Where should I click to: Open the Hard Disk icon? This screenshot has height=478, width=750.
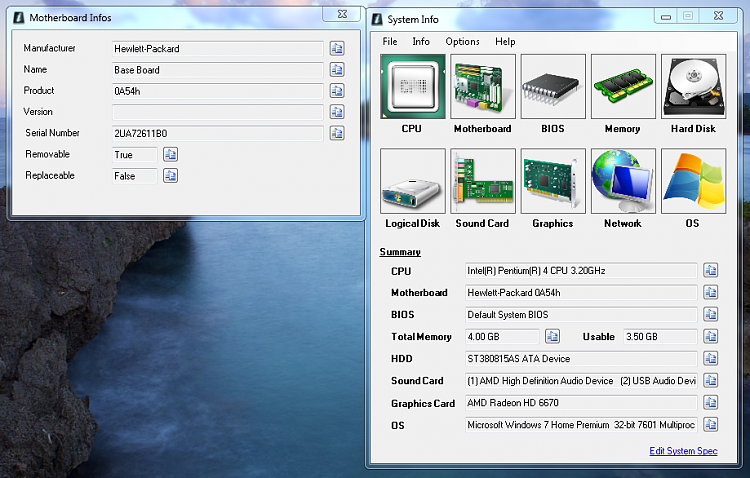(x=694, y=87)
